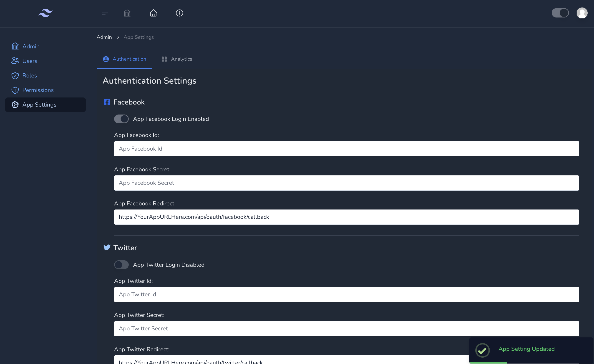Screen dimensions: 594x364
Task: Select the Authentication tab
Action: pos(124,59)
